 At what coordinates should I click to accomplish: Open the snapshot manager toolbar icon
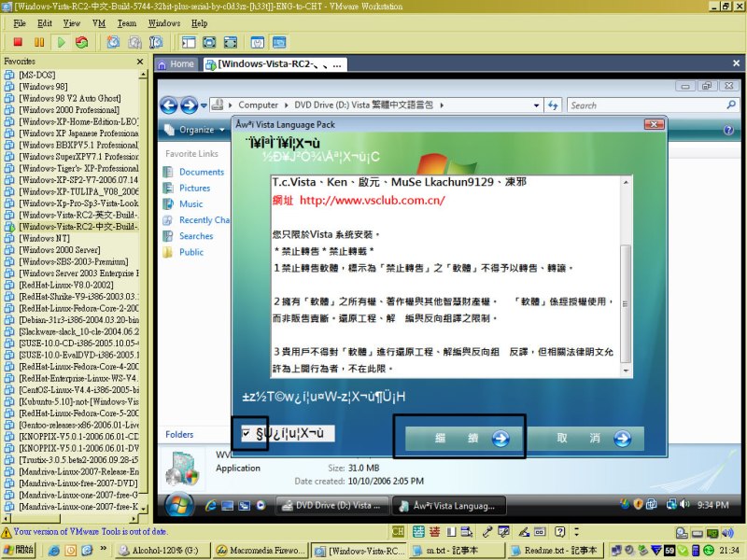[155, 42]
